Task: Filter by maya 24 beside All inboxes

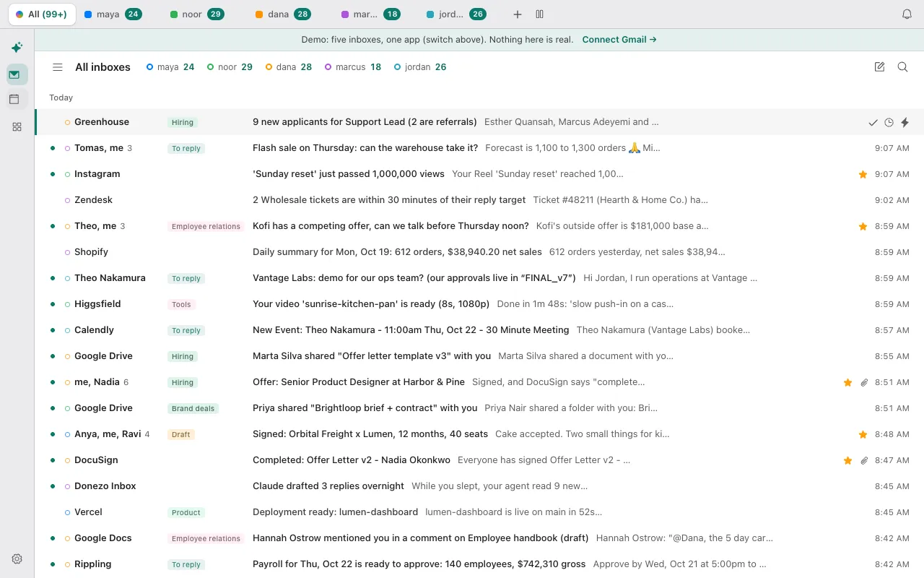Action: click(x=170, y=67)
